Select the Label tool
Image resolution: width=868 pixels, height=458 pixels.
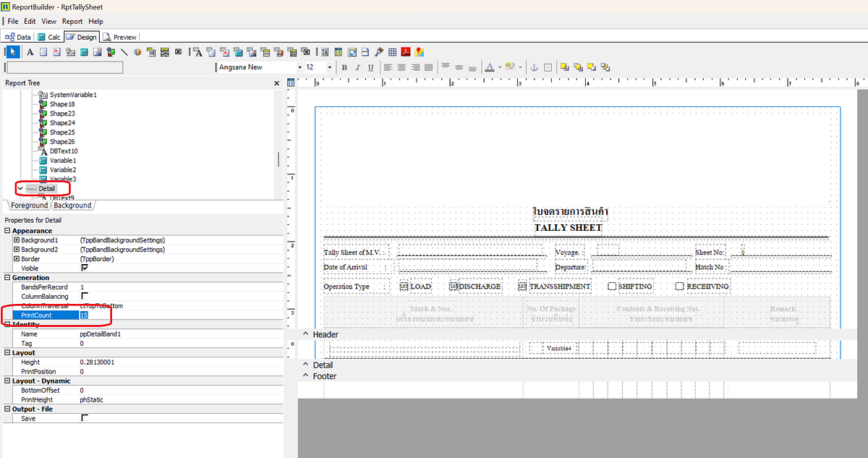click(x=30, y=51)
